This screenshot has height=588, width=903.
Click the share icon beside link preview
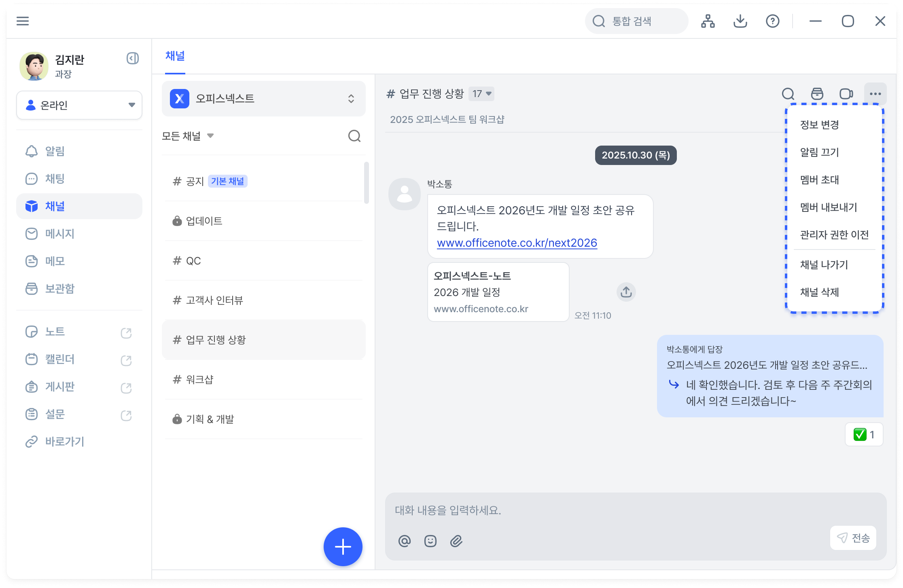tap(626, 292)
